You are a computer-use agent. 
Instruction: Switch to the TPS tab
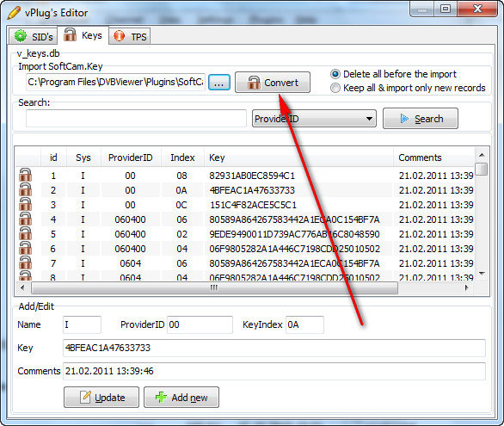click(130, 36)
